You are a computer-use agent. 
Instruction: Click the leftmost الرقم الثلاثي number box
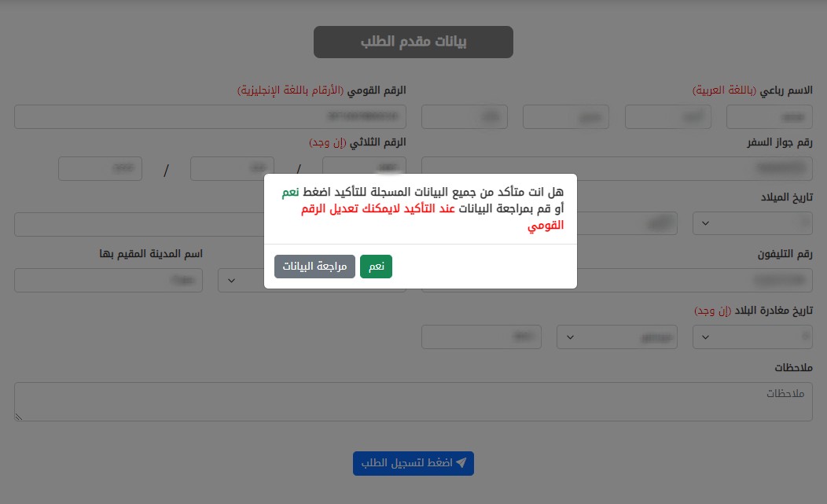click(x=100, y=168)
